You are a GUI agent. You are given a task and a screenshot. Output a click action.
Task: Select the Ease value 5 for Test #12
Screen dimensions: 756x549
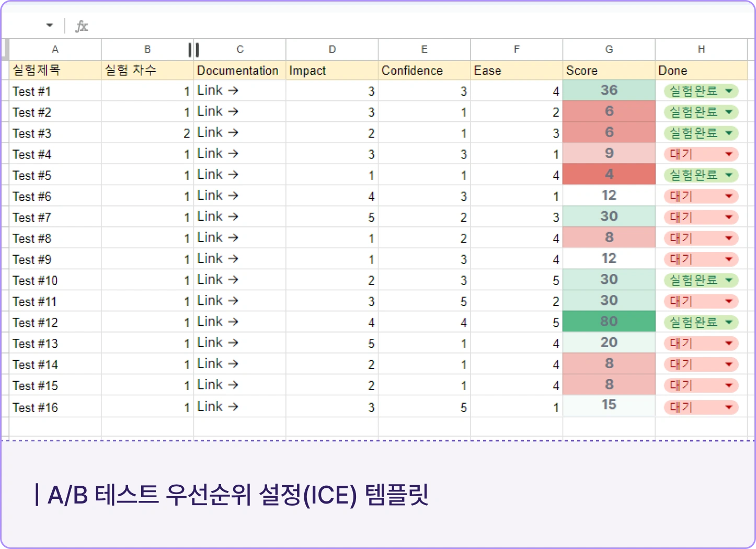click(x=517, y=322)
